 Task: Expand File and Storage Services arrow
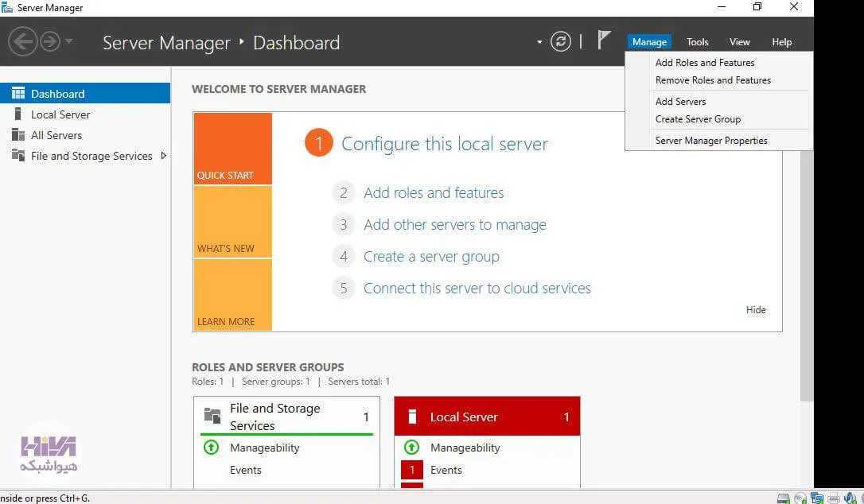pyautogui.click(x=164, y=156)
